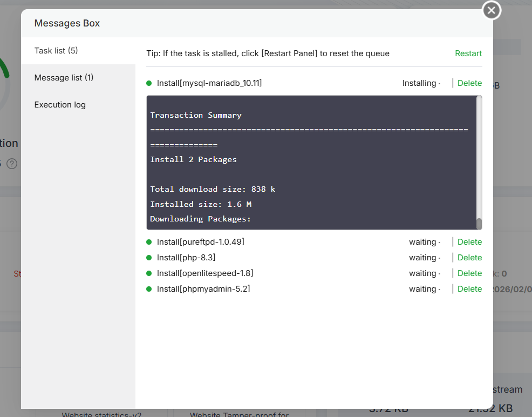Delete the mysql-mariadb_10.11 install task
Viewport: 532px width, 417px height.
[x=469, y=83]
